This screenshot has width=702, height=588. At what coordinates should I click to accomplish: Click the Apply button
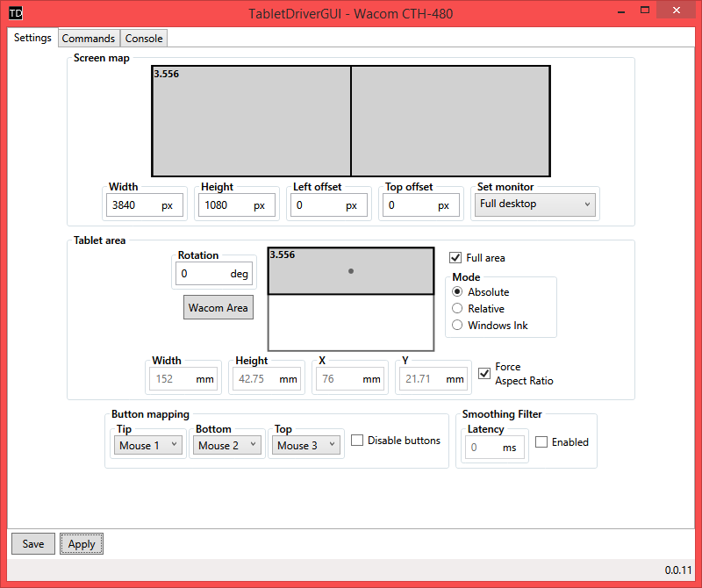[x=82, y=543]
